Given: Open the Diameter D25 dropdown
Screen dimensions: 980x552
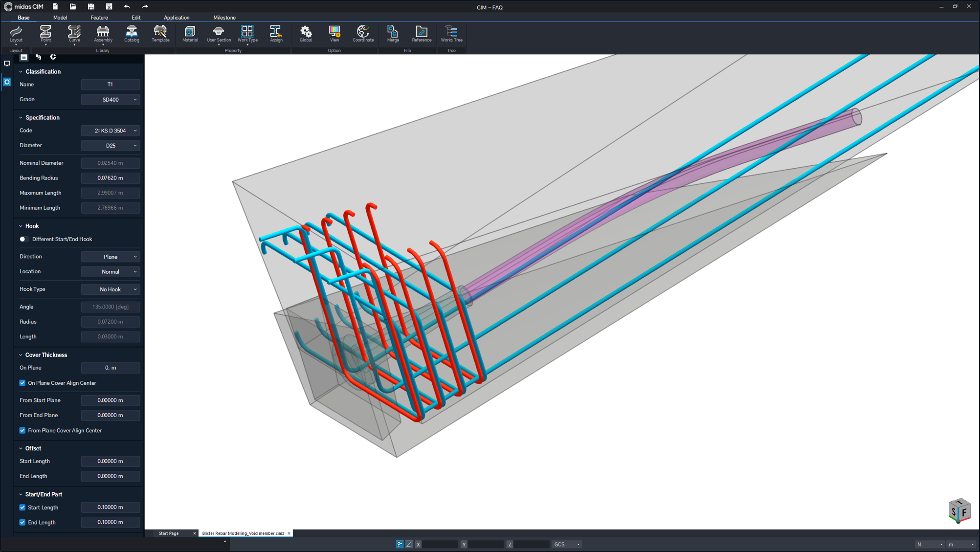Looking at the screenshot, I should click(111, 145).
